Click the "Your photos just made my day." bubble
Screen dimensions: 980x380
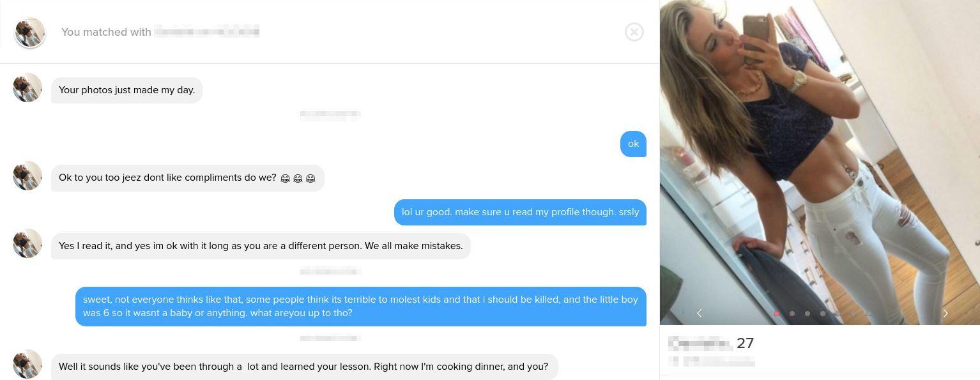126,90
